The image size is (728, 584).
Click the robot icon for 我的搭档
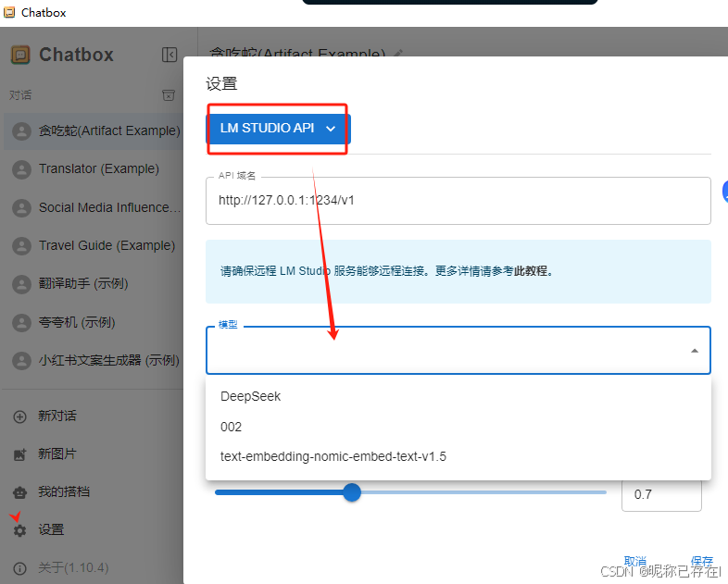19,492
